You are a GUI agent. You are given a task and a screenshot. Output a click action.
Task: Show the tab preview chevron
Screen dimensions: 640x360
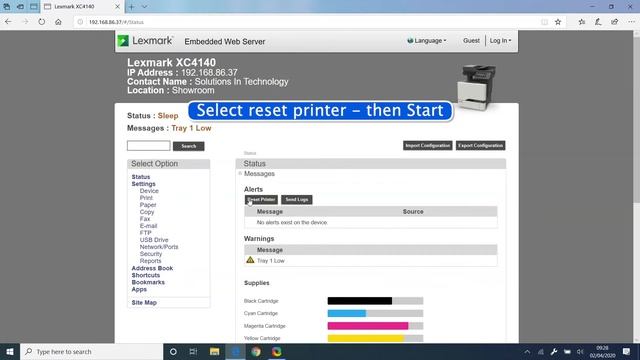click(x=144, y=7)
